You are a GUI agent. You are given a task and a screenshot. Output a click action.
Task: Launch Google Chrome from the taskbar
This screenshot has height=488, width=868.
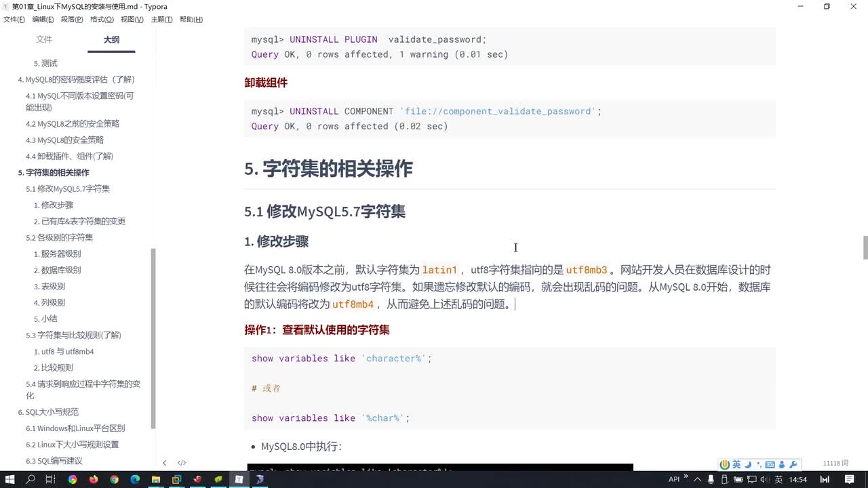pos(114,479)
